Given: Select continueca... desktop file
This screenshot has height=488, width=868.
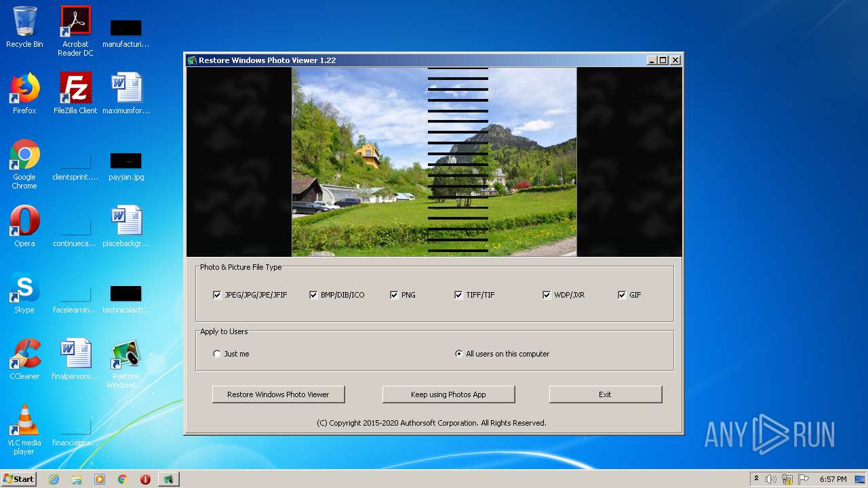Looking at the screenshot, I should [75, 233].
